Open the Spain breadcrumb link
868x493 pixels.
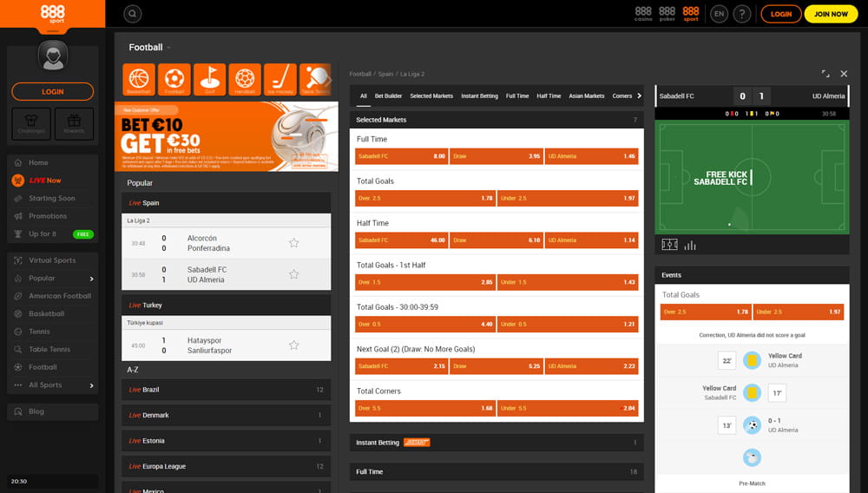tap(386, 74)
